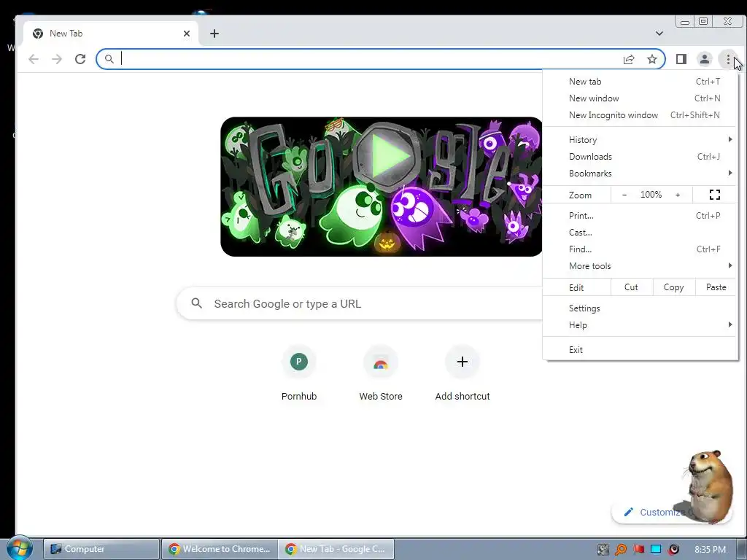Open Downloads from the menu
The width and height of the screenshot is (747, 560).
pyautogui.click(x=640, y=156)
